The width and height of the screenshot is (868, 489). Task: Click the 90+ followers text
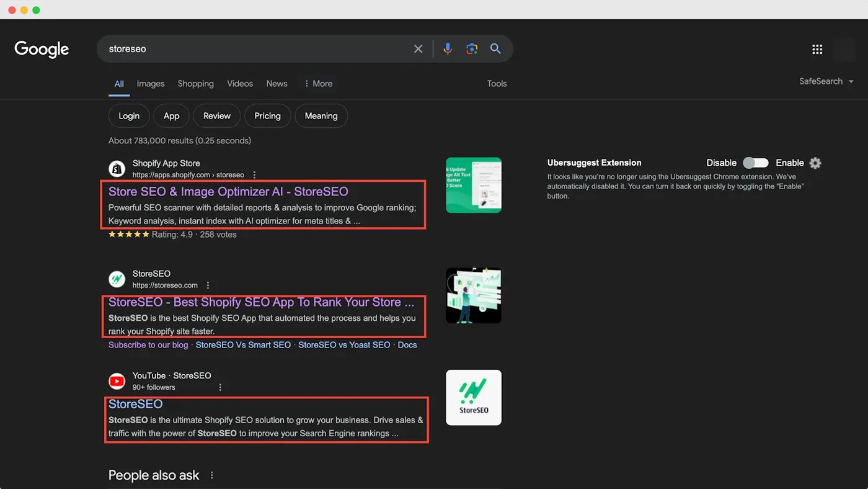[x=154, y=387]
